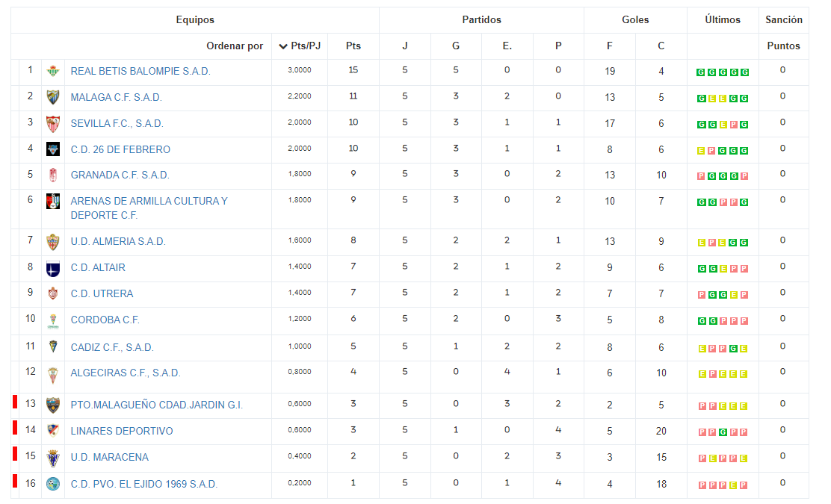Sort by P losses column header
The image size is (831, 504).
558,46
